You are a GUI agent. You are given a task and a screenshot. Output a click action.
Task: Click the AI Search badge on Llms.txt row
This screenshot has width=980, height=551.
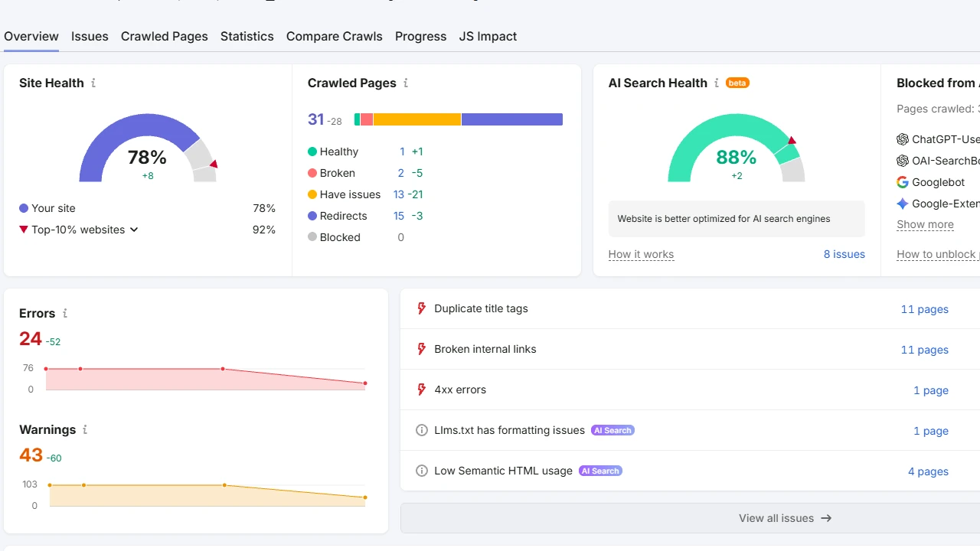pyautogui.click(x=613, y=430)
